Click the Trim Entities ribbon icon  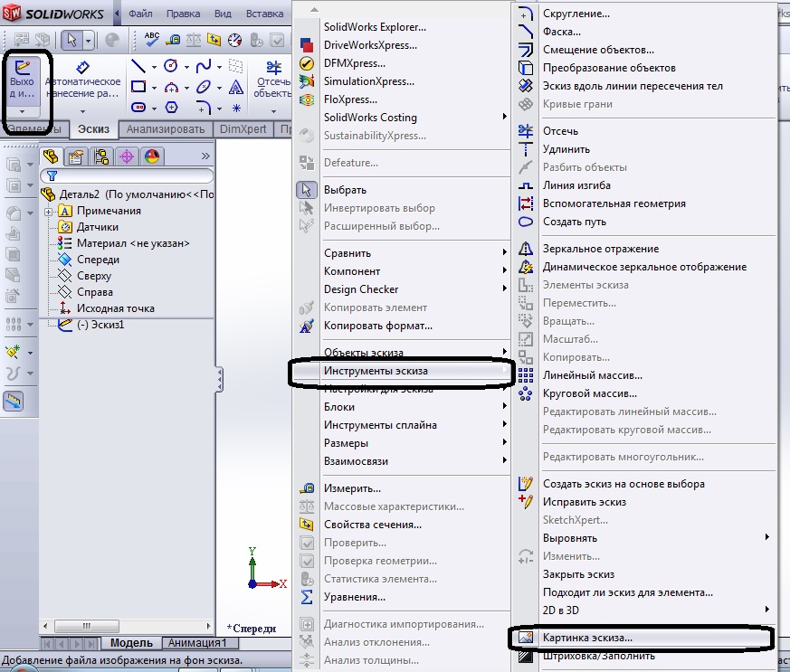point(273,68)
